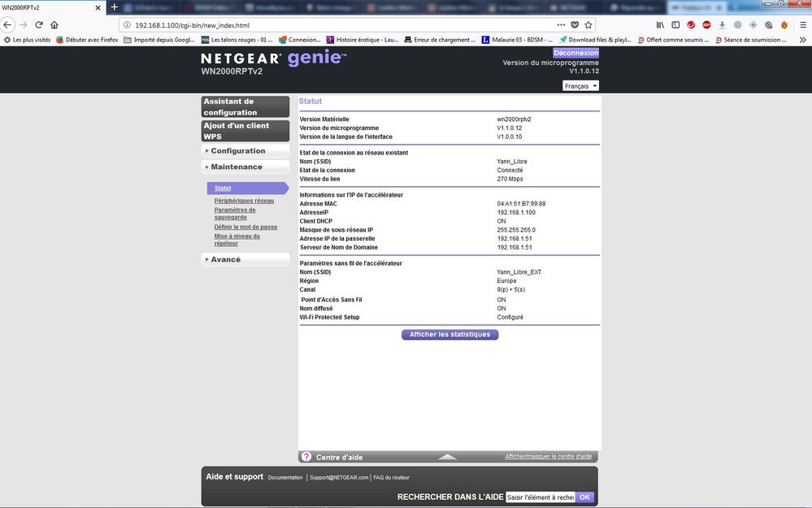Click the Déconnexion link
812x508 pixels.
575,52
